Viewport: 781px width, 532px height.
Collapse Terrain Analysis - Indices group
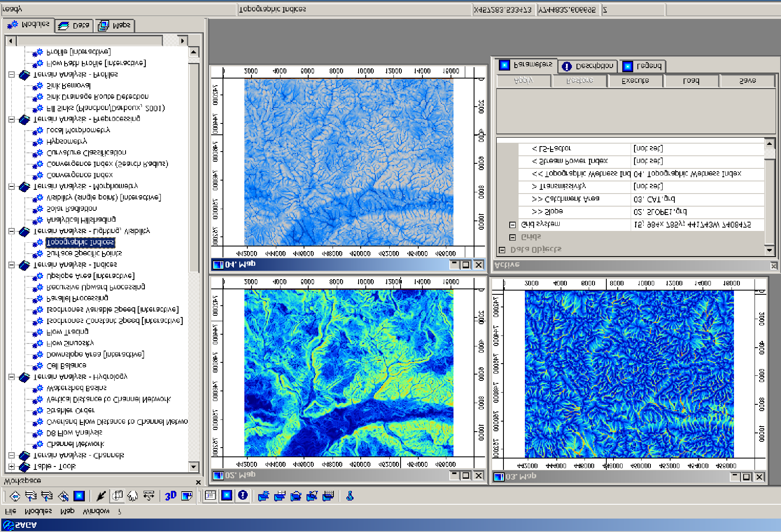click(12, 265)
